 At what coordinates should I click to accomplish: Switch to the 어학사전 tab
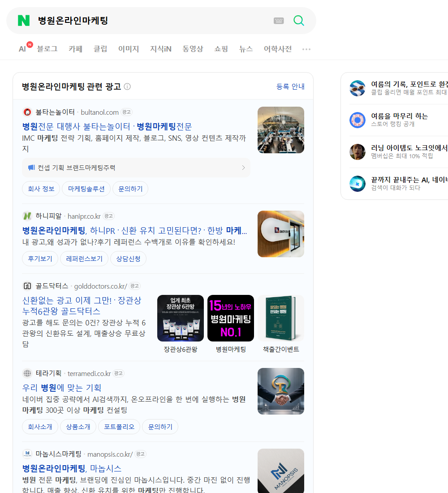(x=278, y=49)
